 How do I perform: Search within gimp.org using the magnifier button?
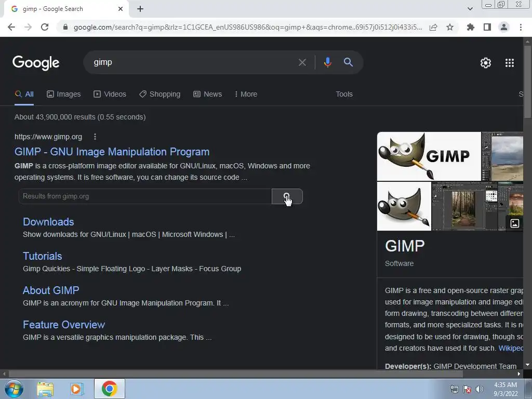click(x=287, y=196)
